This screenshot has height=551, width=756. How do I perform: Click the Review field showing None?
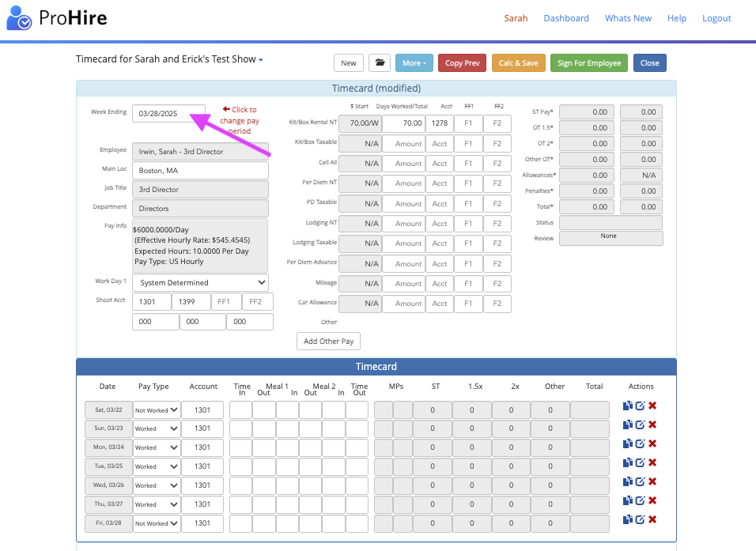pos(610,238)
